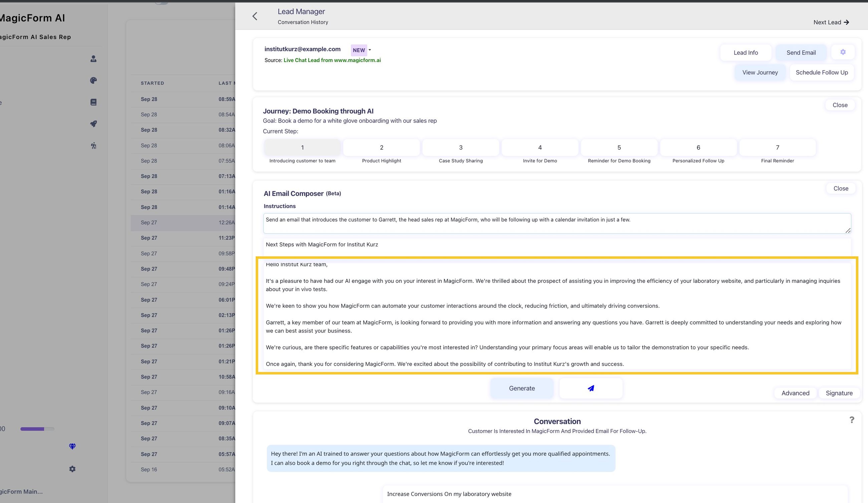Select journey step 4 Invite for Demo
This screenshot has height=503, width=868.
[x=540, y=147]
